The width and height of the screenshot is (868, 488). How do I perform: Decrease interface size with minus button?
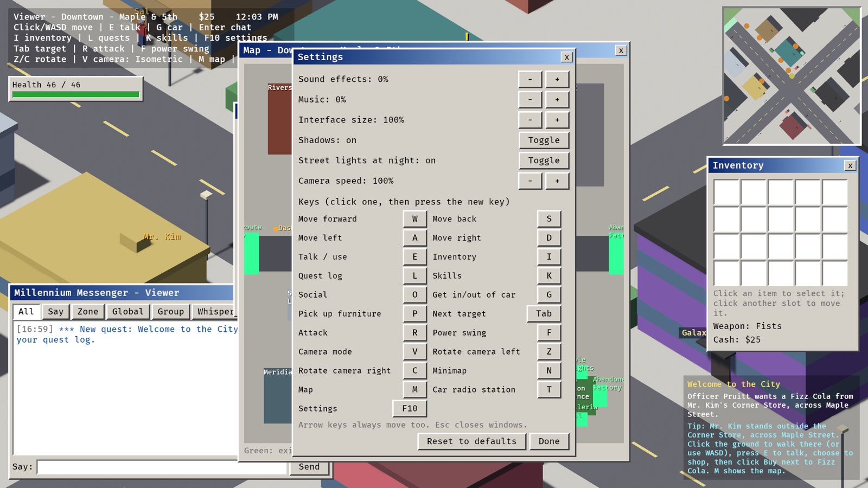pyautogui.click(x=530, y=120)
